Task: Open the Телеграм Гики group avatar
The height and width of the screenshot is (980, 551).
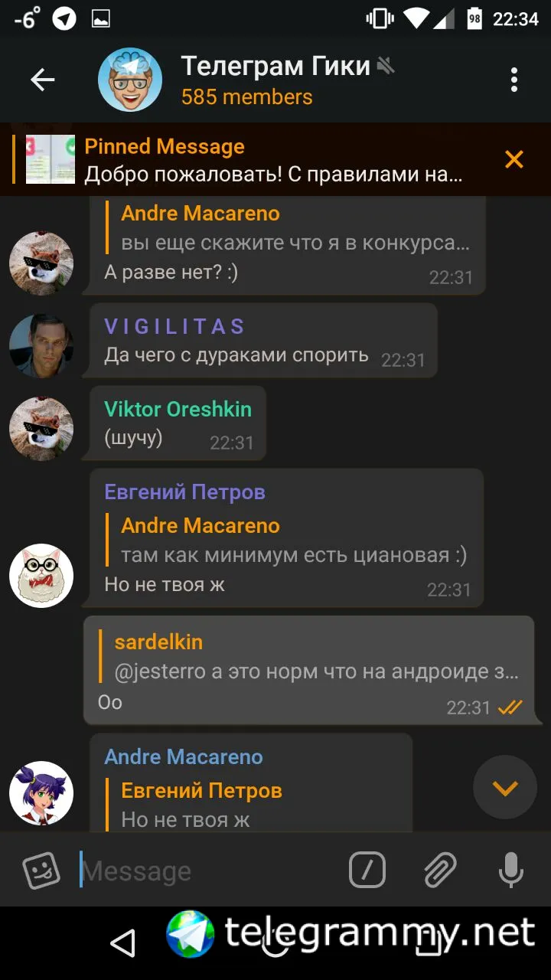Action: coord(130,80)
